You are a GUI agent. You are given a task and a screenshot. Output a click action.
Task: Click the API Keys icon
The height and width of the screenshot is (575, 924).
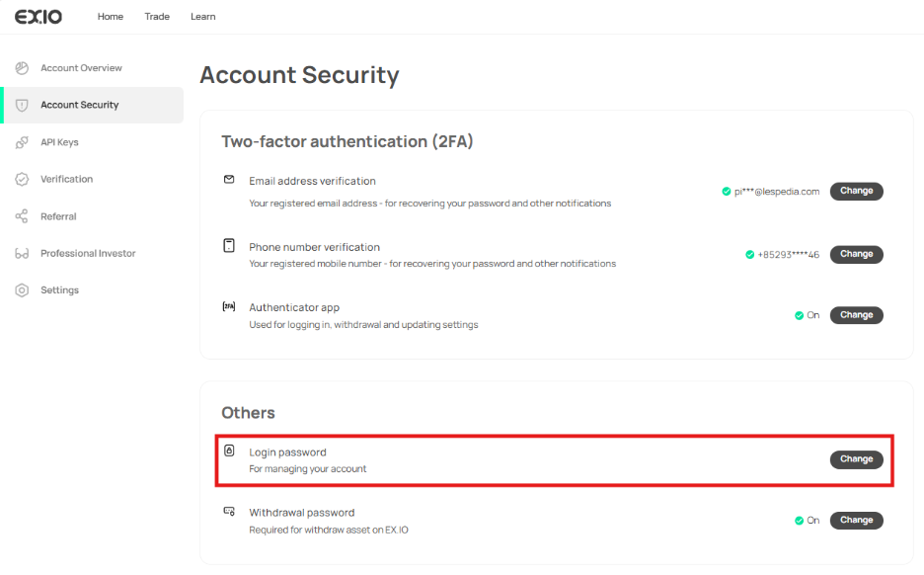point(22,142)
